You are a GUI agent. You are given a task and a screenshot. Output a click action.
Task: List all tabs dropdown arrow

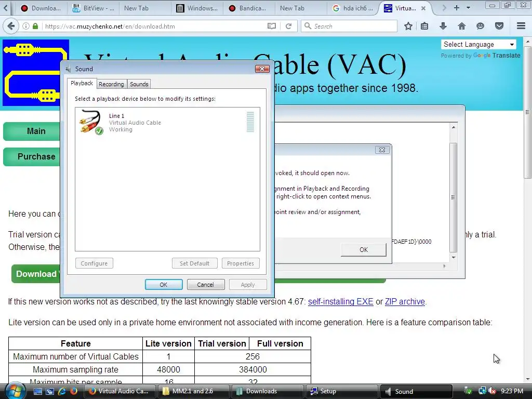point(468,8)
